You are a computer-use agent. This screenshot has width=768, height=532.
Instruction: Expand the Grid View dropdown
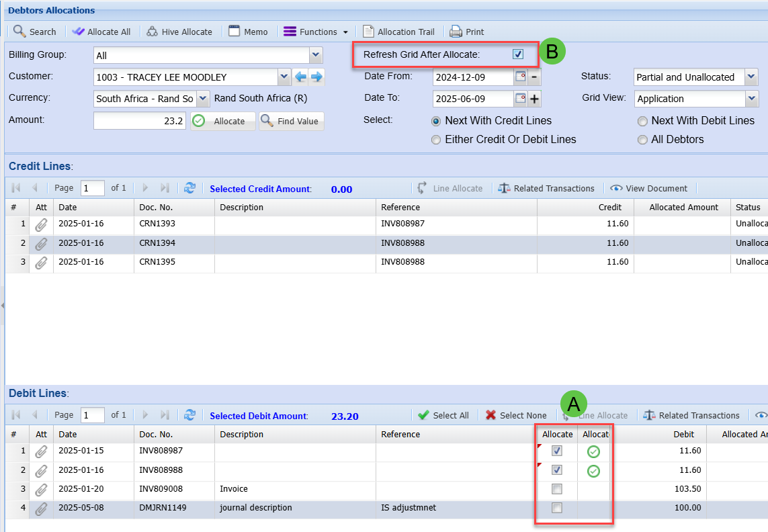tap(751, 99)
